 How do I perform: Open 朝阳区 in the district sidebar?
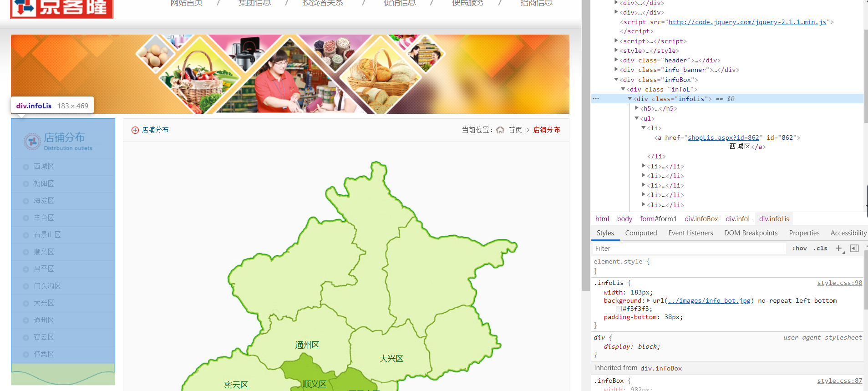44,183
